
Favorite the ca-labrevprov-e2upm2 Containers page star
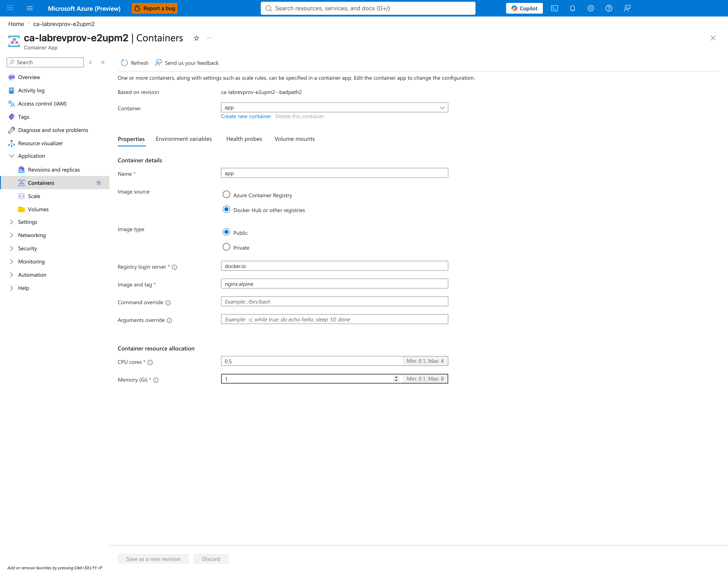tap(196, 38)
